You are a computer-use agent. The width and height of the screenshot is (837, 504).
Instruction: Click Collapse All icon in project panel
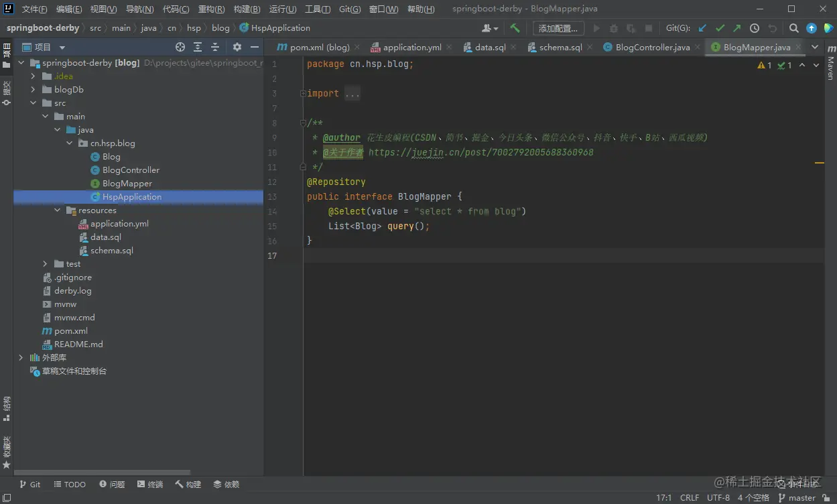215,47
